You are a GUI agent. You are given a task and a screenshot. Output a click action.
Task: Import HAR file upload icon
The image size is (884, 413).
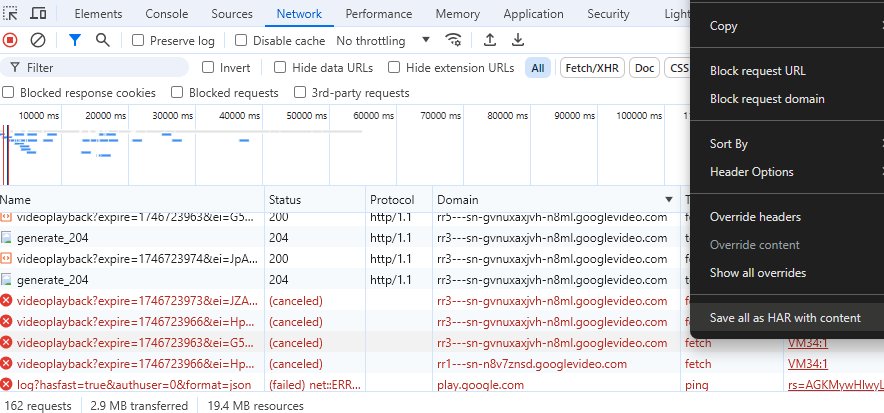pos(490,40)
